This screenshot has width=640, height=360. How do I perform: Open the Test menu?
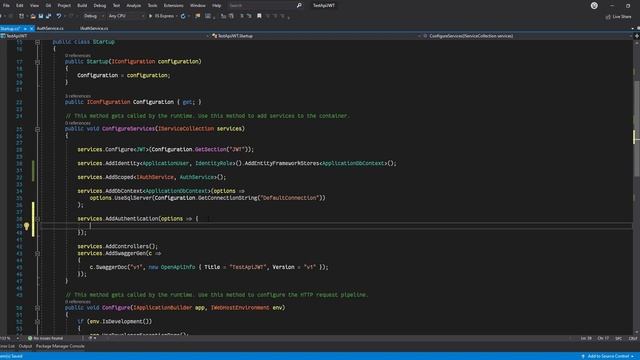point(116,5)
